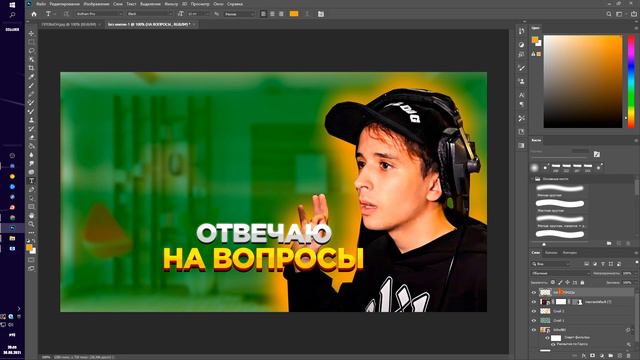
Task: Toggle Gaussian blur filter visibility eye
Action: pyautogui.click(x=553, y=344)
